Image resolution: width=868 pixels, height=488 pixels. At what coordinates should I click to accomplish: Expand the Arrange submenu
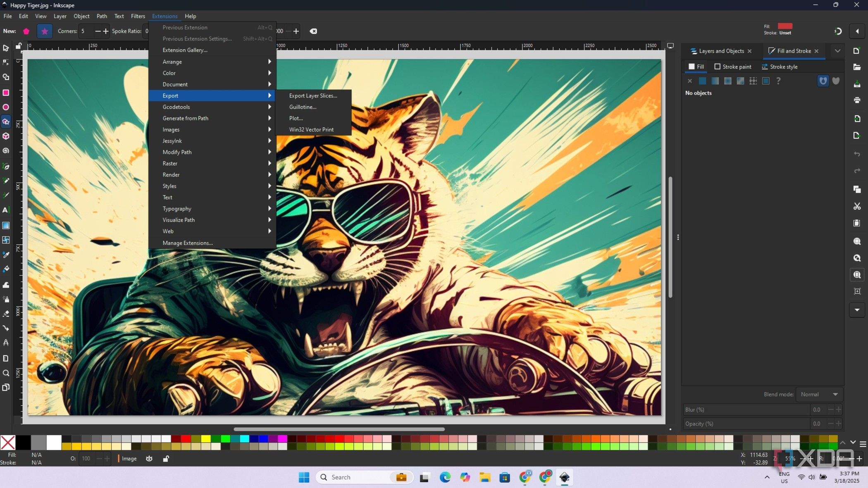tap(212, 62)
